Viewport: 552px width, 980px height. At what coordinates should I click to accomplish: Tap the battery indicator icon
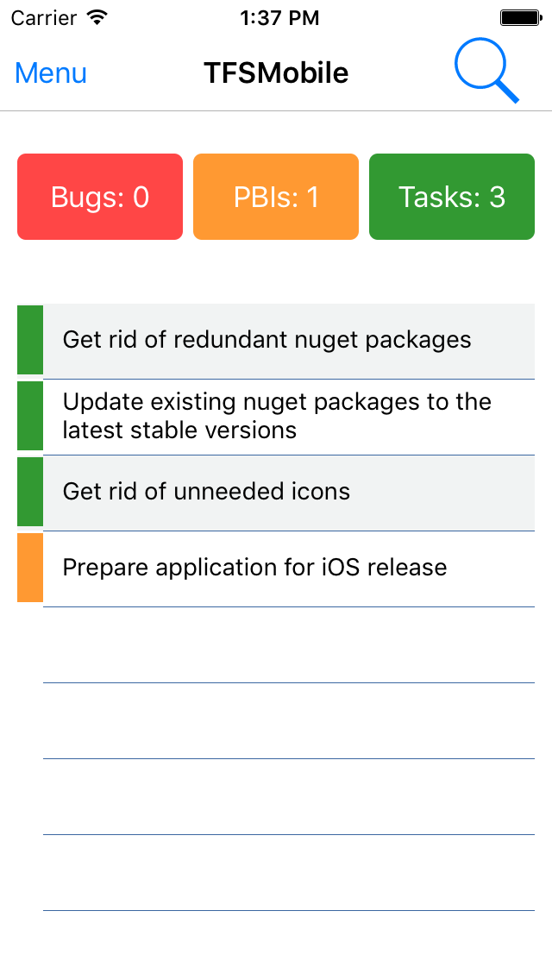point(520,17)
